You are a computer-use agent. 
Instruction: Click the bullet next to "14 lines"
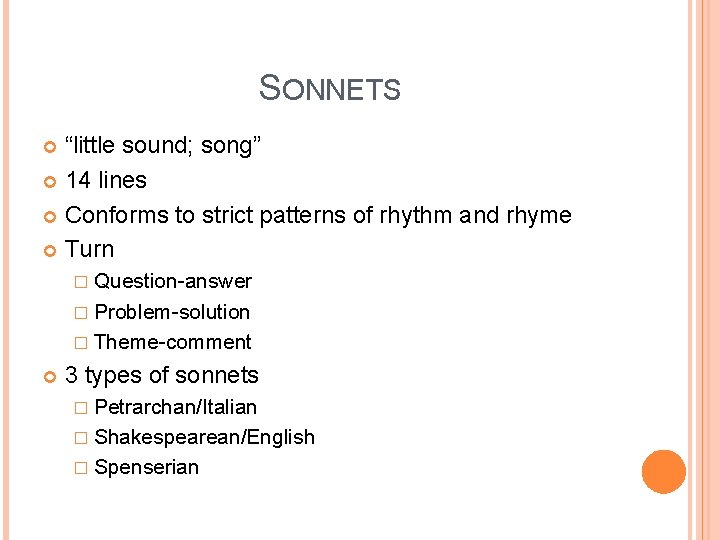point(52,182)
